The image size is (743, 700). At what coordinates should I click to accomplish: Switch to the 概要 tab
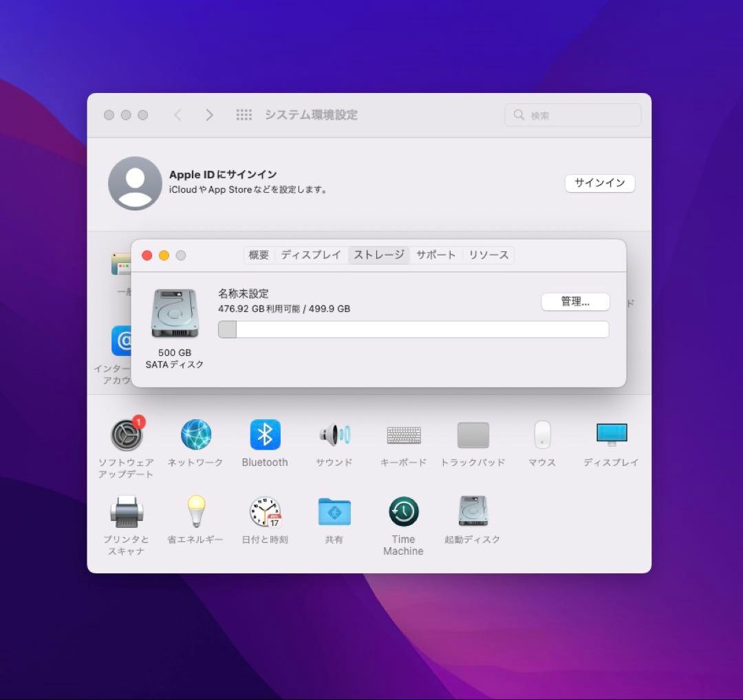(x=259, y=255)
